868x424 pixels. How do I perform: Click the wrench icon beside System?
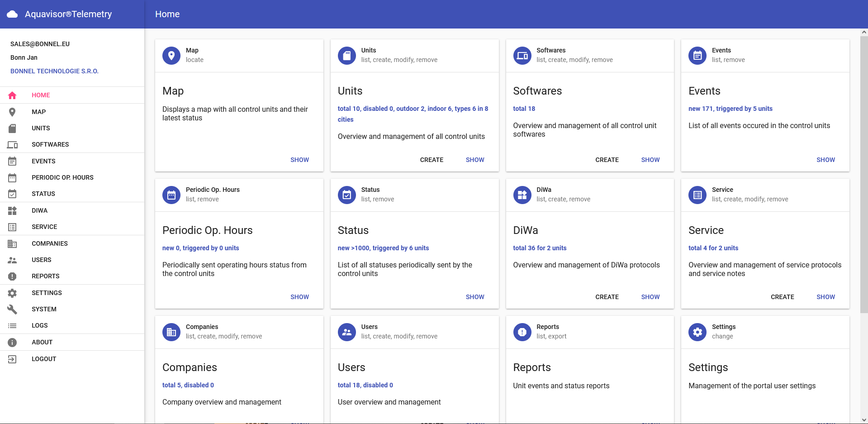click(x=12, y=309)
